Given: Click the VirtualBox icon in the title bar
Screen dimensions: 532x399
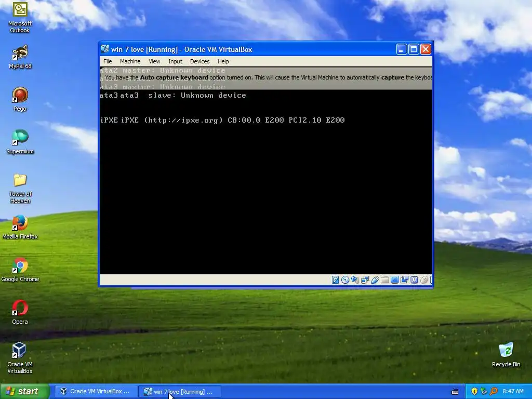Looking at the screenshot, I should (105, 49).
